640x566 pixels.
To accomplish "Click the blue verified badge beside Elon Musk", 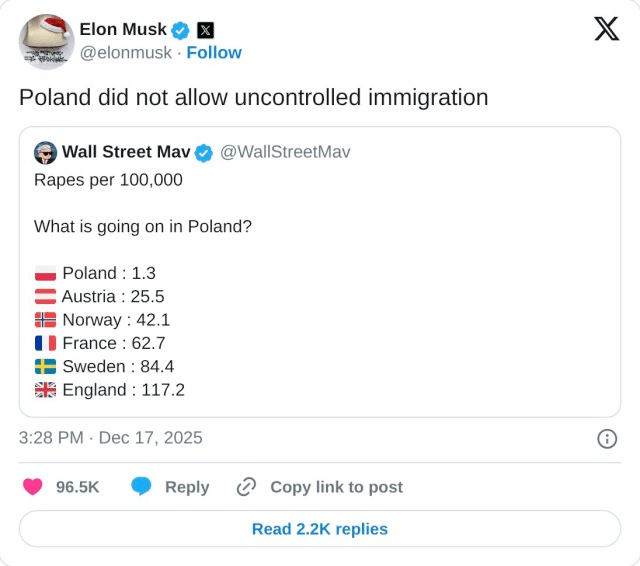I will click(x=181, y=30).
